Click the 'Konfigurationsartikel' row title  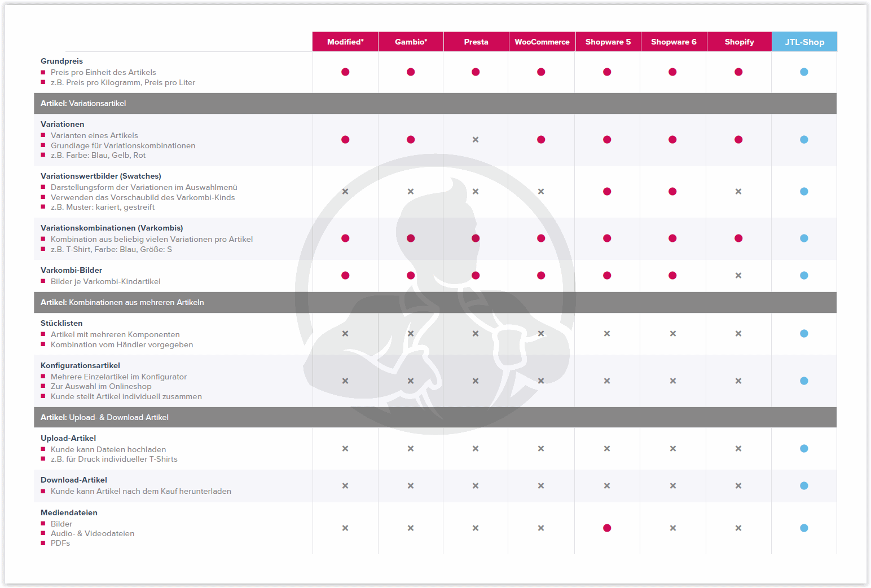coord(80,366)
